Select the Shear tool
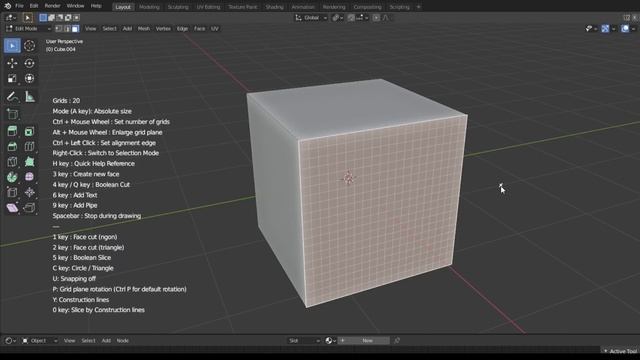The image size is (640, 360). tap(12, 208)
